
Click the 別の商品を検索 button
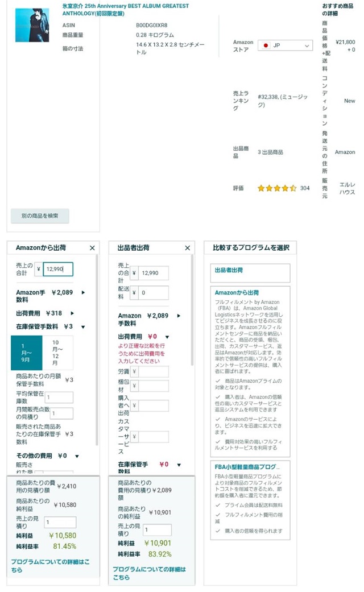(40, 216)
